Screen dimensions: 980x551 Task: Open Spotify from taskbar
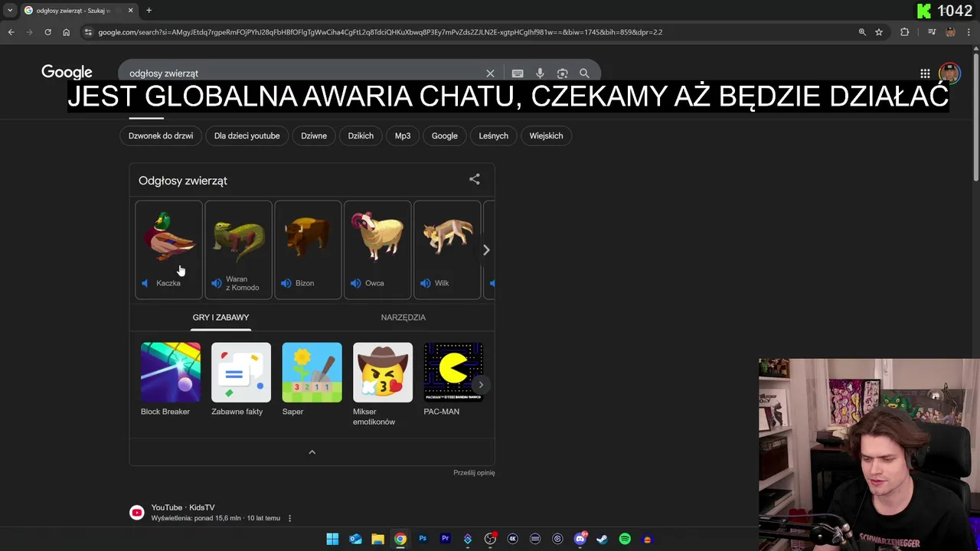click(625, 539)
